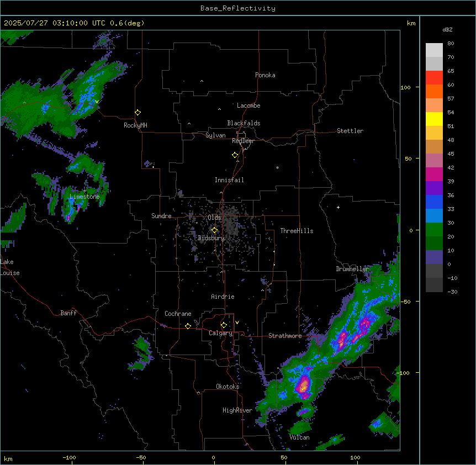Click the Blackfalds city label
Image resolution: width=476 pixels, height=465 pixels.
[x=244, y=123]
